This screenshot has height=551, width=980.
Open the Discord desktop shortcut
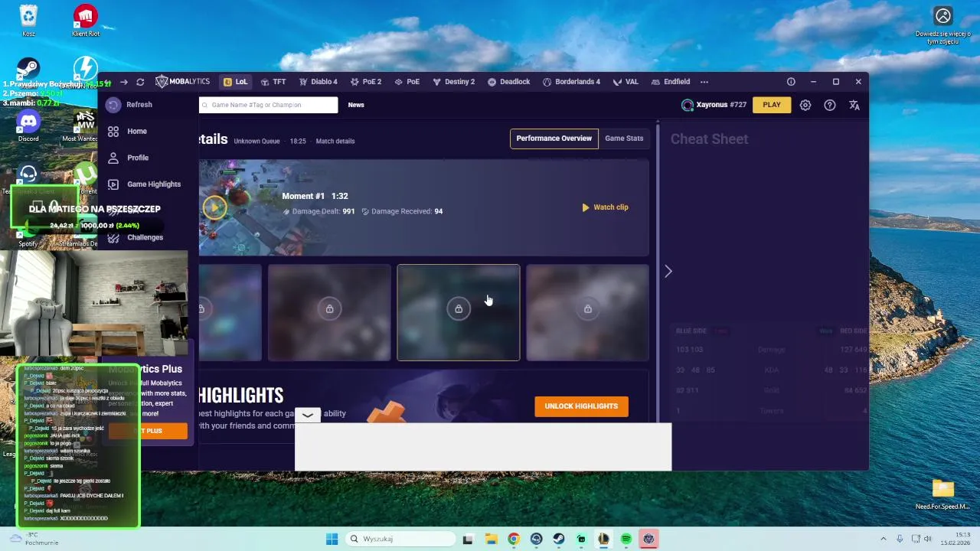[28, 126]
